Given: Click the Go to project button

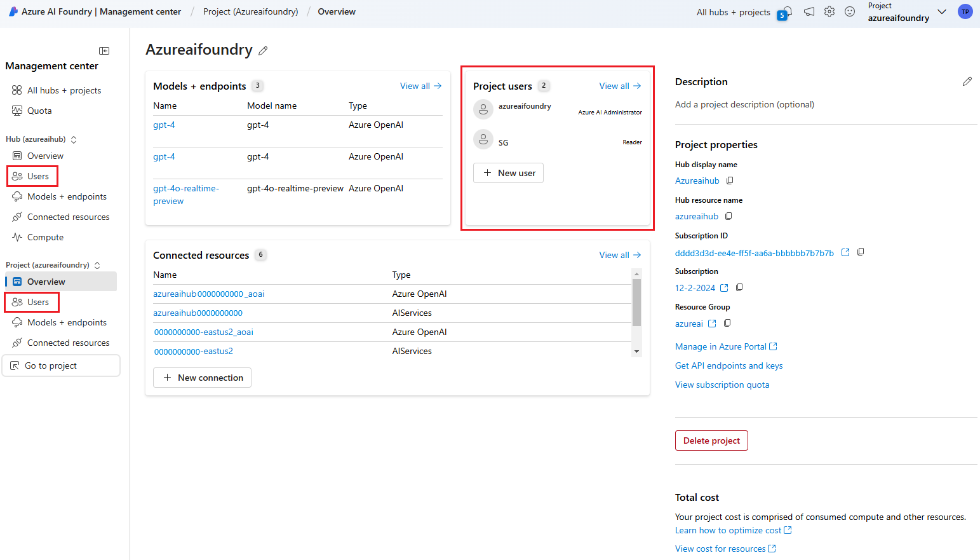Looking at the screenshot, I should 62,365.
